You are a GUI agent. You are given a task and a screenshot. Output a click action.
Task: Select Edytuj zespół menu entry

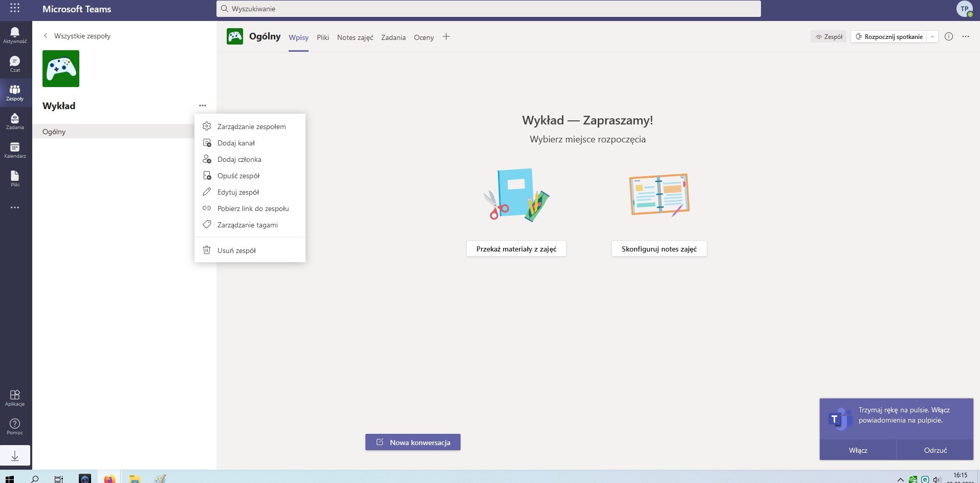click(x=250, y=192)
